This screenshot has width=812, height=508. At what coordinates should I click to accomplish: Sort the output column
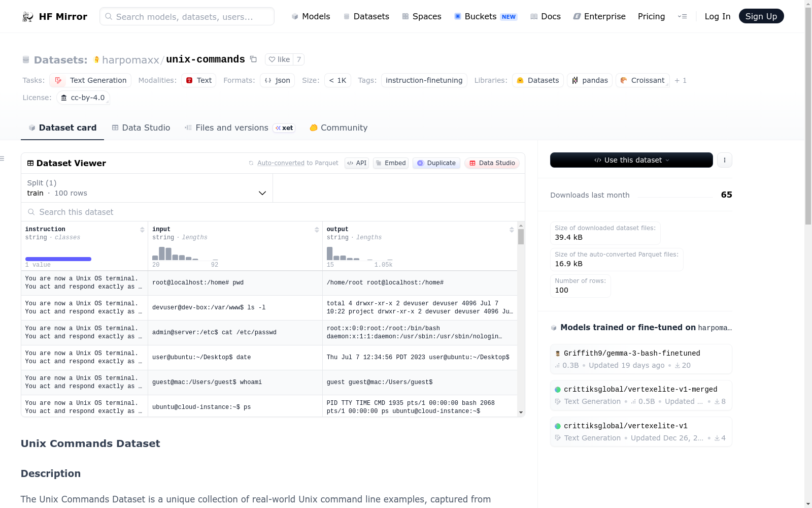point(512,230)
